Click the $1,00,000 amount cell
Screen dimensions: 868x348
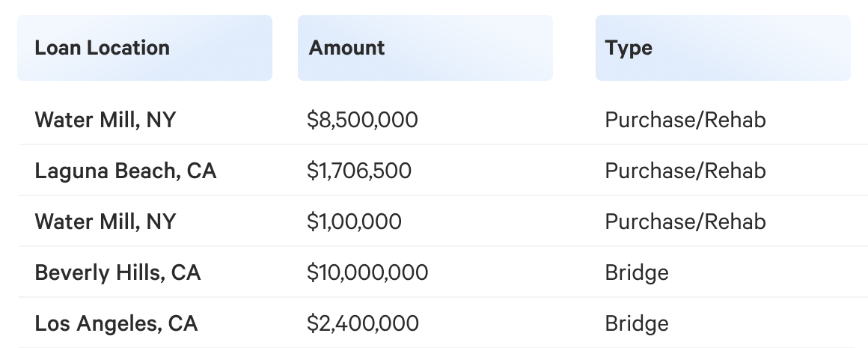354,222
